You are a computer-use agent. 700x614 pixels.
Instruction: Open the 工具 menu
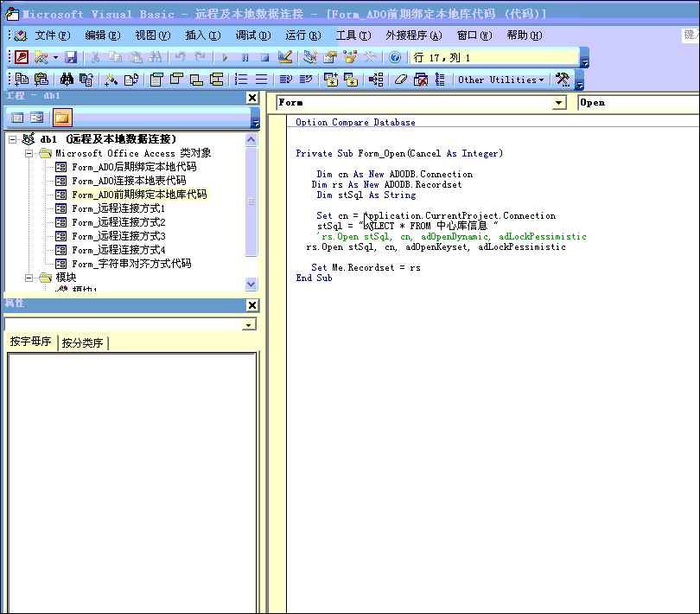tap(353, 35)
